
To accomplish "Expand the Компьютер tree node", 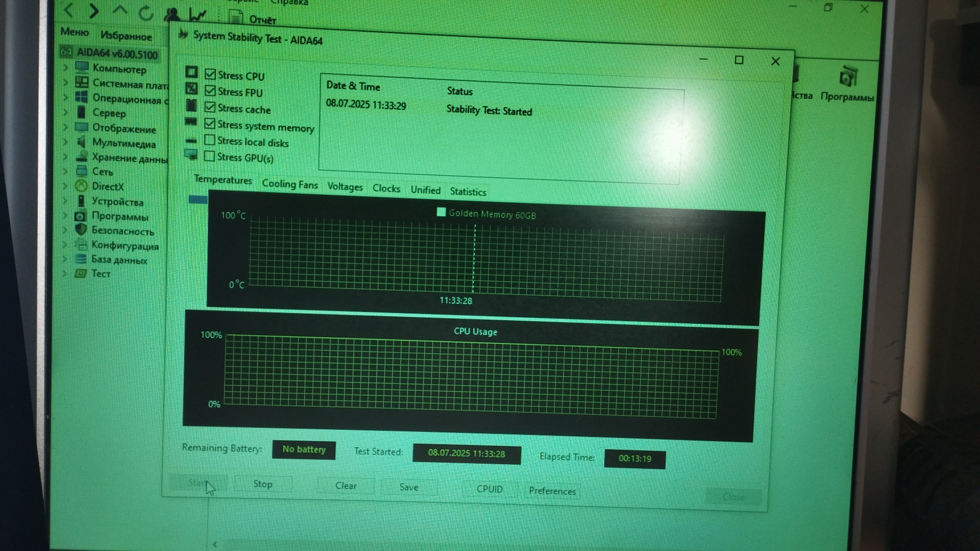I will 66,67.
